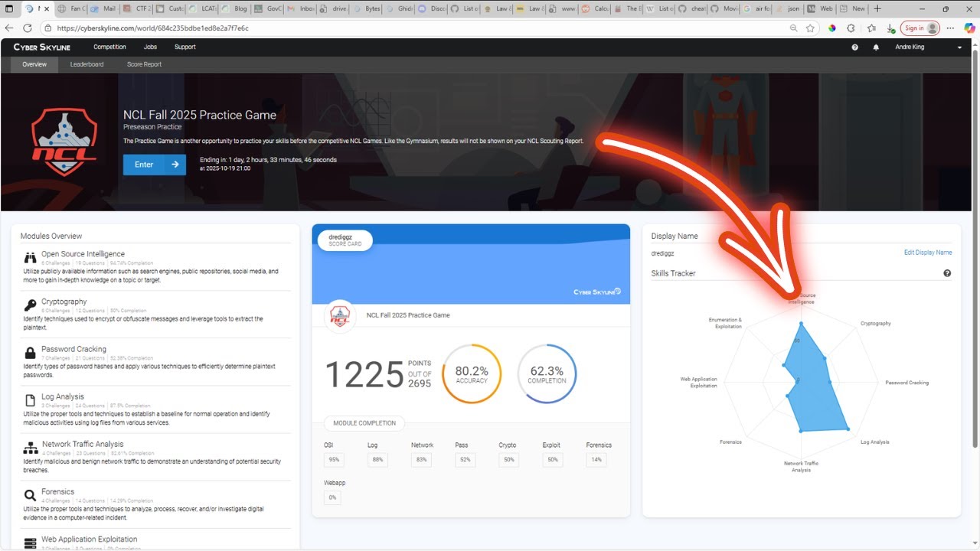Switch to the Mail browser tab

click(104, 9)
